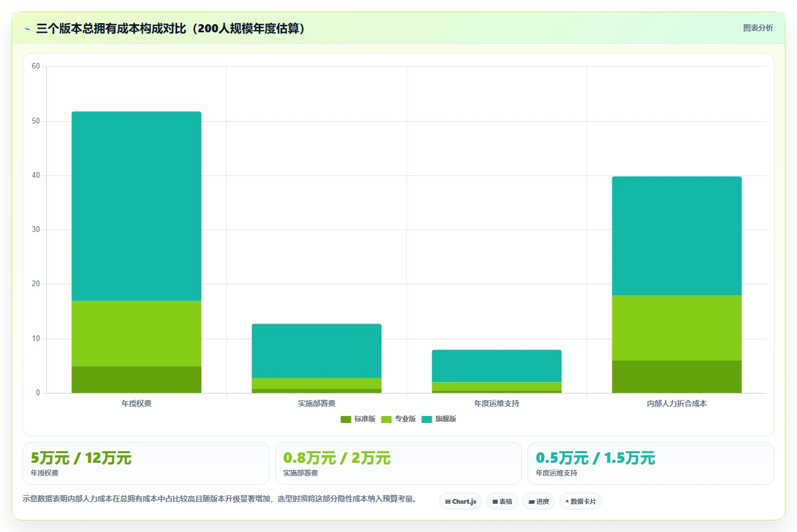797x532 pixels.
Task: Toggle the 旗舰版 legend item
Action: click(439, 419)
